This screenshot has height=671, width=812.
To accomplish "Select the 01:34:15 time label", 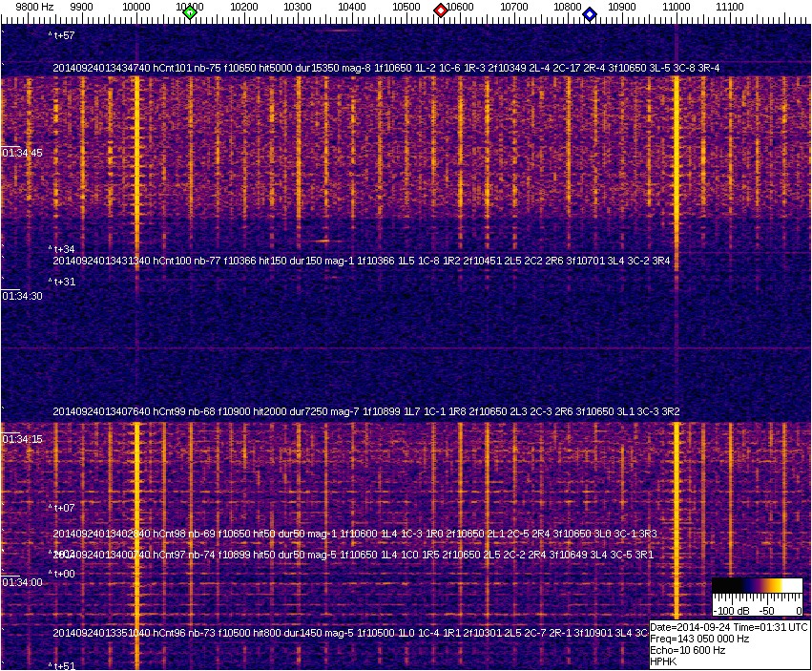I will (x=23, y=439).
